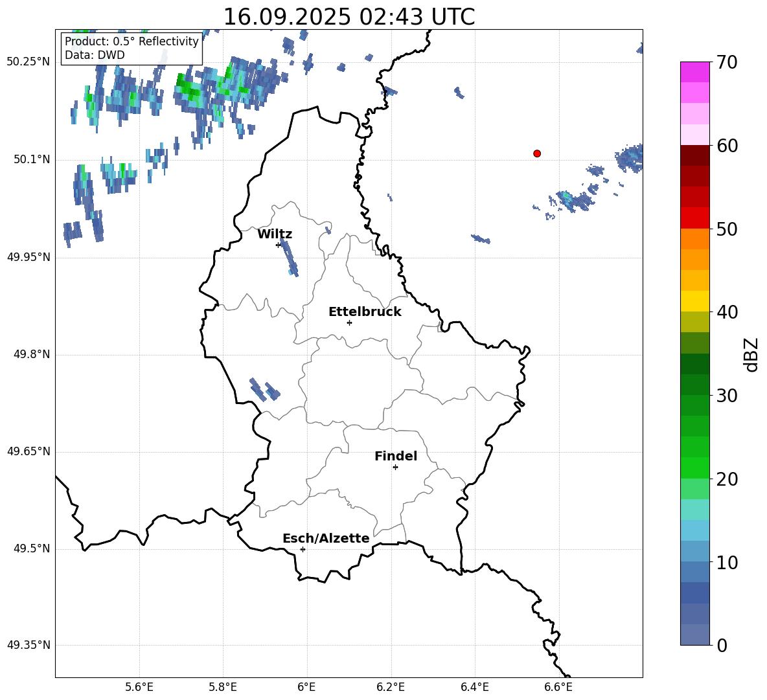
Task: Click the Product 0.5° Reflectivity info box
Action: click(x=132, y=49)
